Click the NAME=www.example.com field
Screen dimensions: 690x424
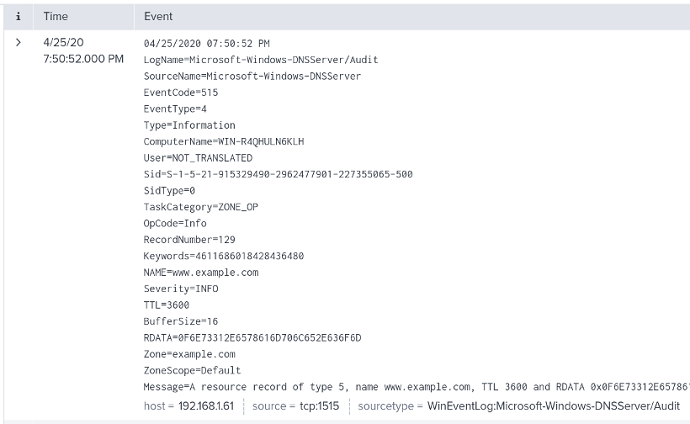pos(201,272)
